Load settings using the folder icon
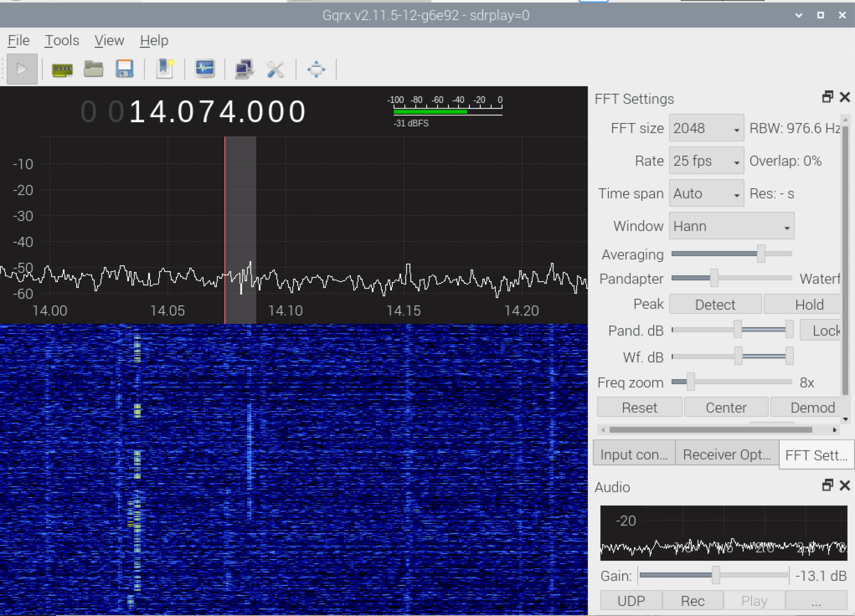Viewport: 855px width, 616px height. pos(93,69)
